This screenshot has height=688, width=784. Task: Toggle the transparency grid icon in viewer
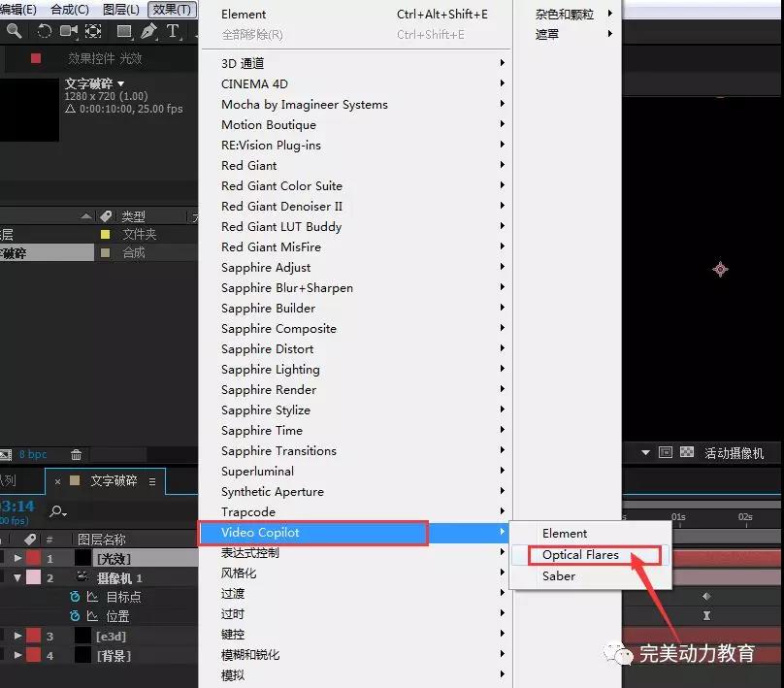[x=687, y=452]
